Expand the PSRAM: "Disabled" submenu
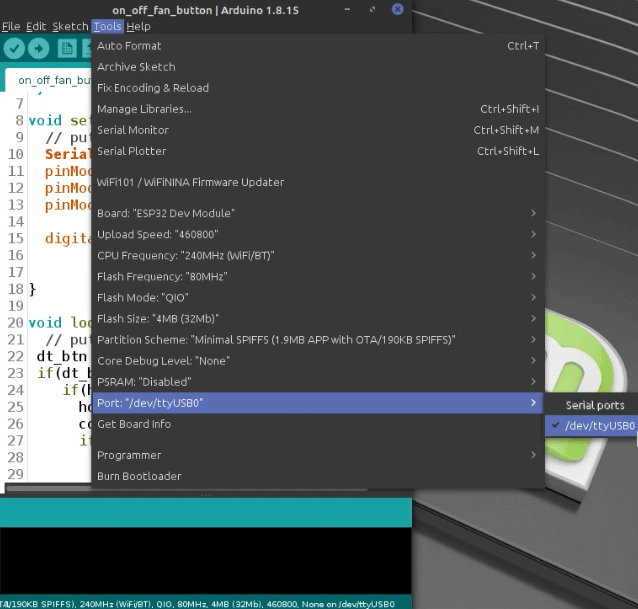This screenshot has height=609, width=638. tap(318, 382)
